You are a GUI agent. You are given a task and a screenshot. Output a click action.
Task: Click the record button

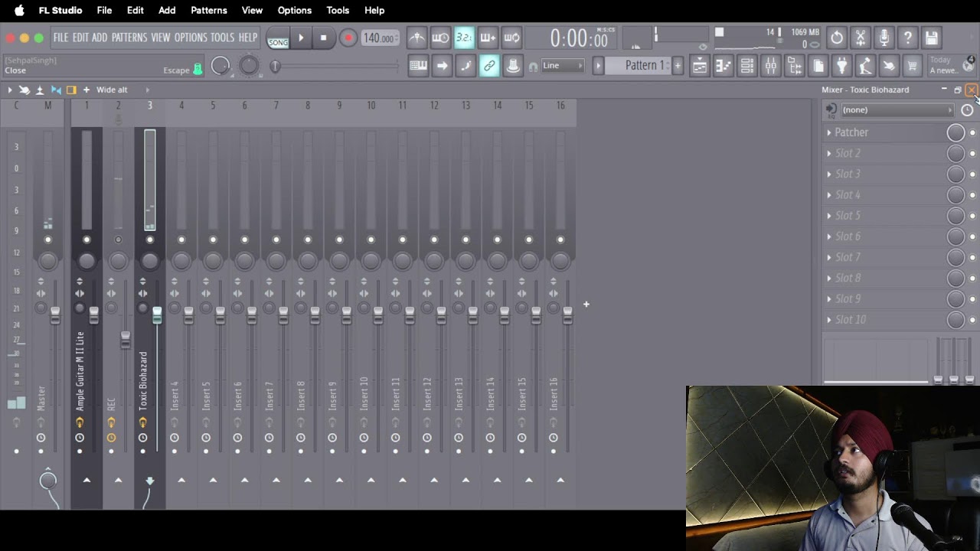tap(348, 37)
